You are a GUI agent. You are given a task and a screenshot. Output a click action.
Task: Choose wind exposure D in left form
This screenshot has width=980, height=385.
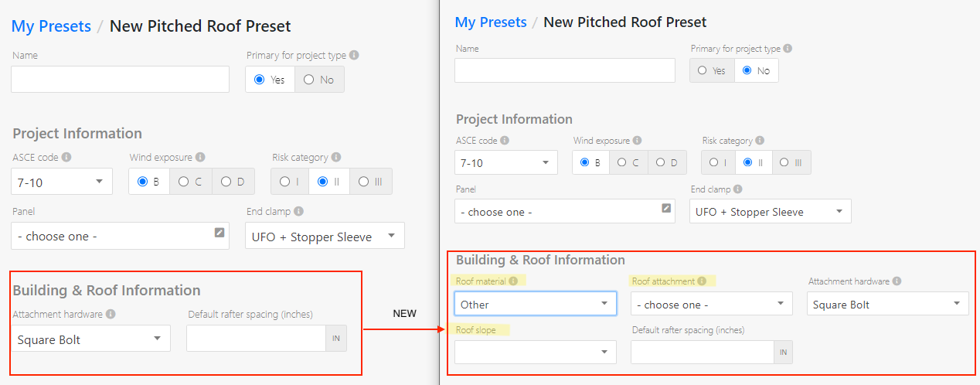[233, 182]
